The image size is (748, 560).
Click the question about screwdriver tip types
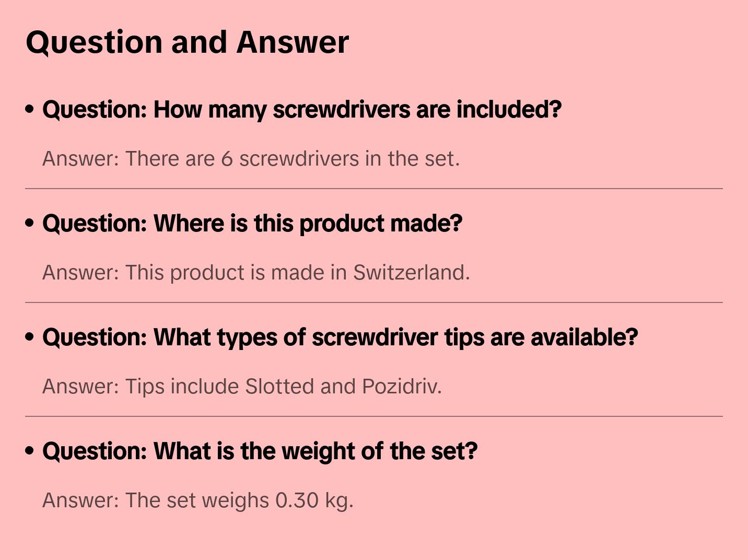tap(340, 337)
